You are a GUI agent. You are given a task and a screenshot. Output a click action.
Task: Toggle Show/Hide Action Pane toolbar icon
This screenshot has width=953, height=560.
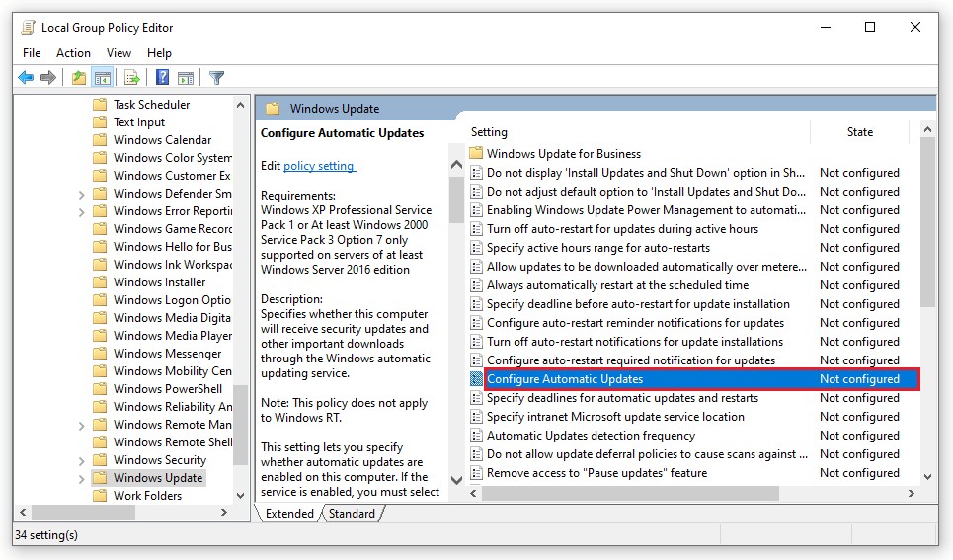tap(185, 78)
